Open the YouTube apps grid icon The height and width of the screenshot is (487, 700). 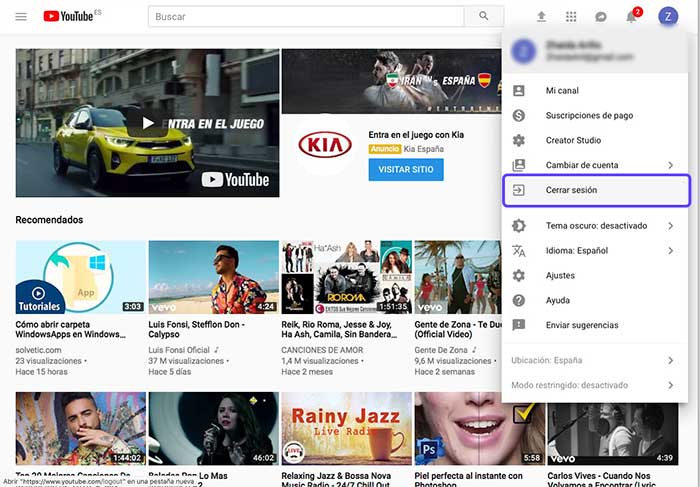[x=571, y=17]
